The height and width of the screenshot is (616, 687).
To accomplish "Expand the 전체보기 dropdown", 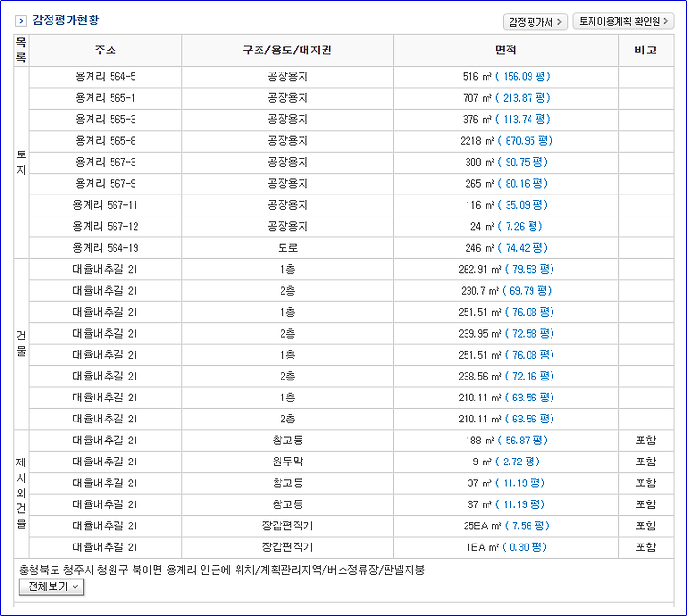I will pyautogui.click(x=52, y=586).
